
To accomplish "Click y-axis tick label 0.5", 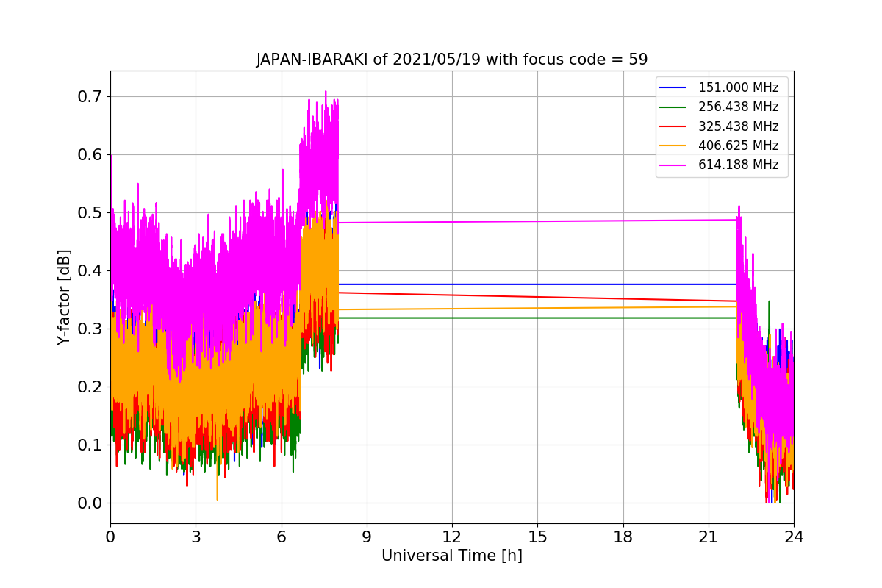I will click(x=90, y=213).
